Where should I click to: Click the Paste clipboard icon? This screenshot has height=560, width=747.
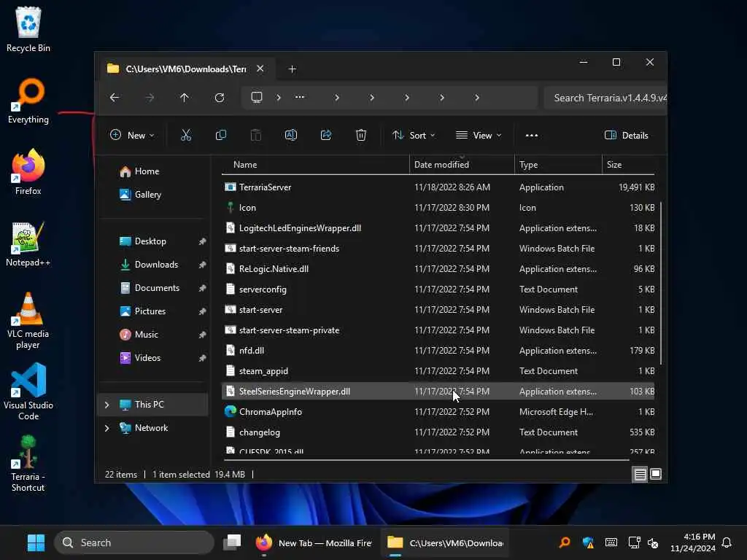coord(256,135)
